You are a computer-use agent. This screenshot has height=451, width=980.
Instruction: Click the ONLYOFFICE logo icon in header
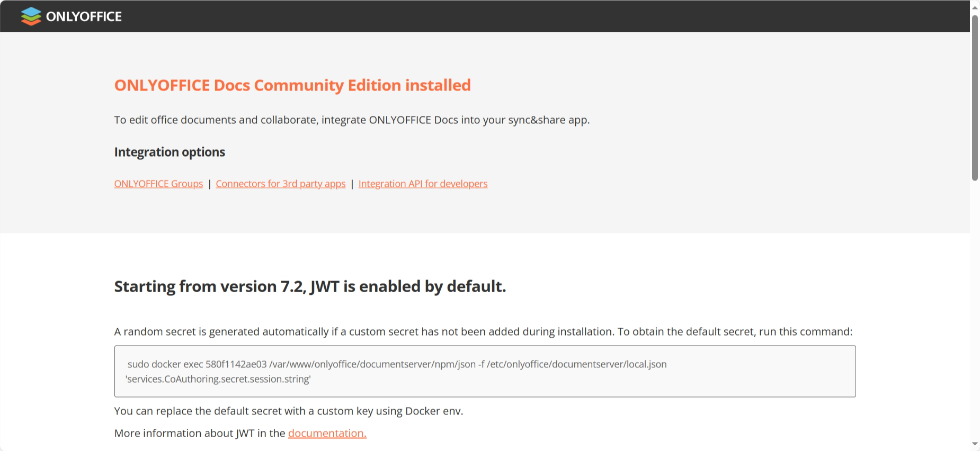[31, 16]
